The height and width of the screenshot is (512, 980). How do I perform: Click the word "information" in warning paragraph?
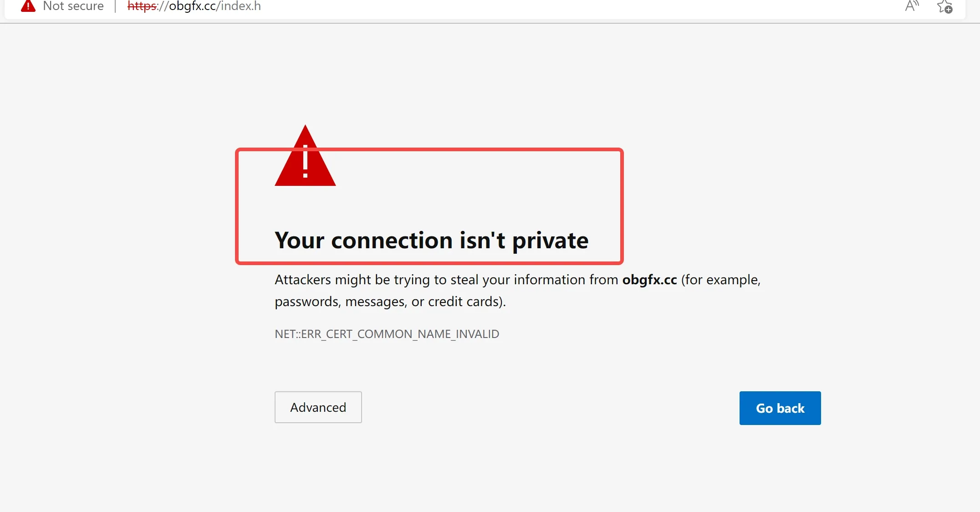click(x=550, y=280)
